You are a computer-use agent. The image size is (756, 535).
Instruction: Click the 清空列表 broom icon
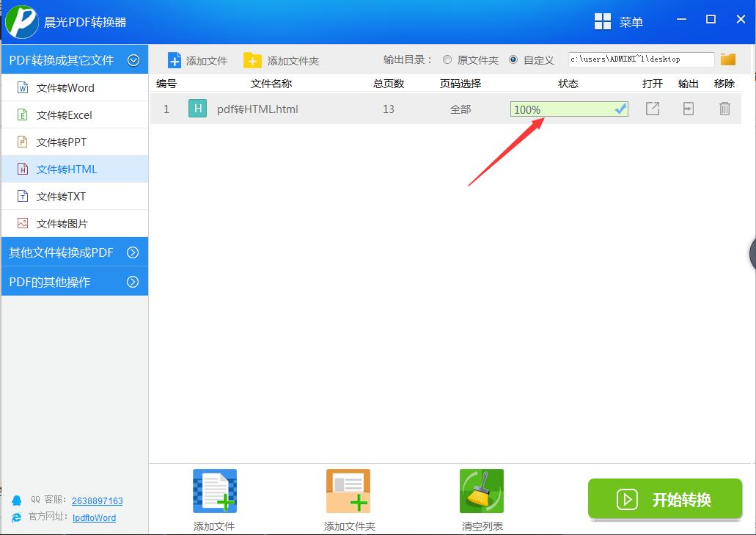[x=481, y=490]
